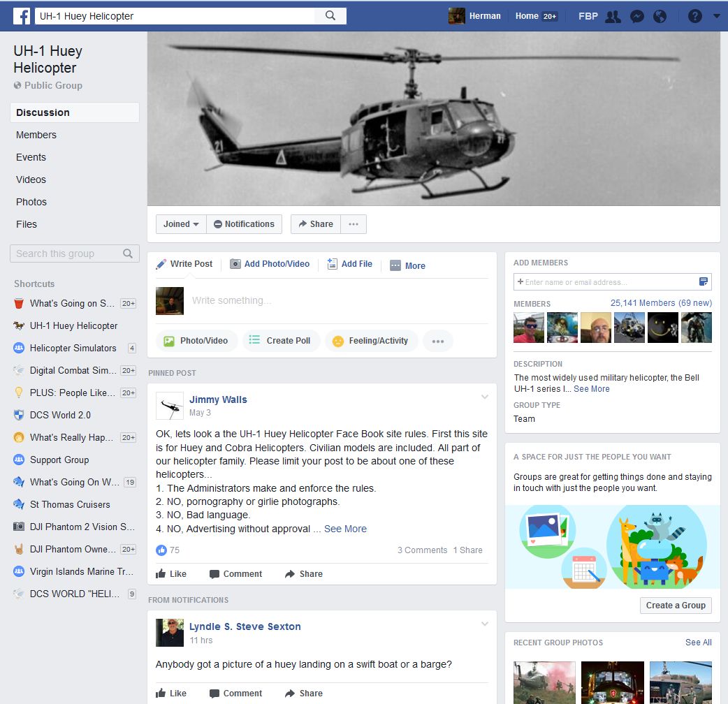Image resolution: width=728 pixels, height=704 pixels.
Task: Click the group search magnifier icon
Action: point(128,254)
